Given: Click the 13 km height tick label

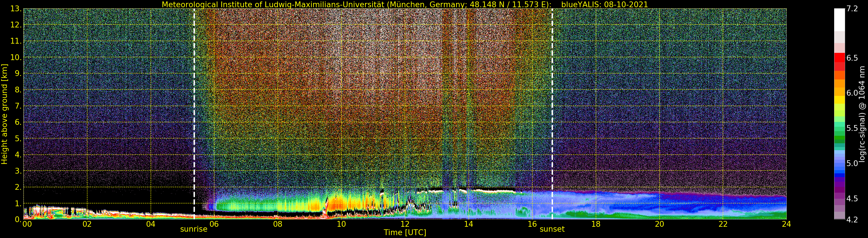Looking at the screenshot, I should [16, 9].
